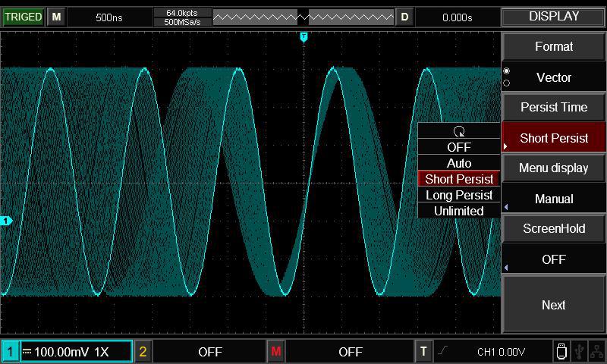Click the delay D icon at top

pyautogui.click(x=404, y=17)
